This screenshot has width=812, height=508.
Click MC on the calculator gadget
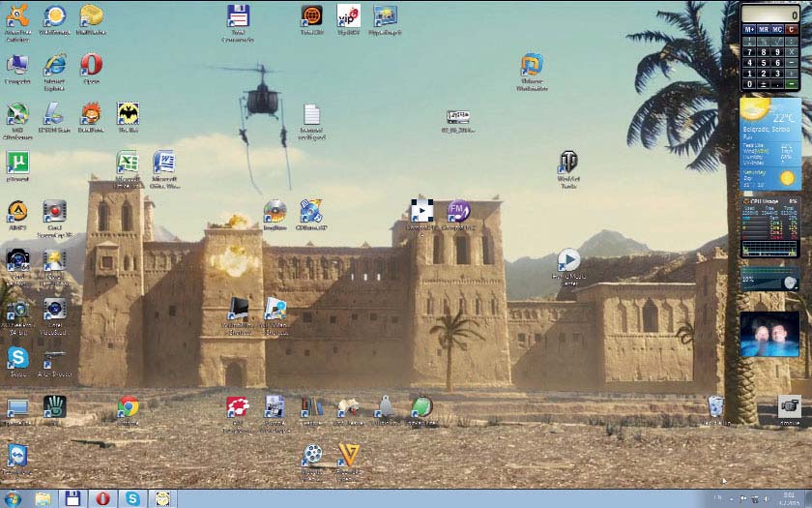coord(777,30)
